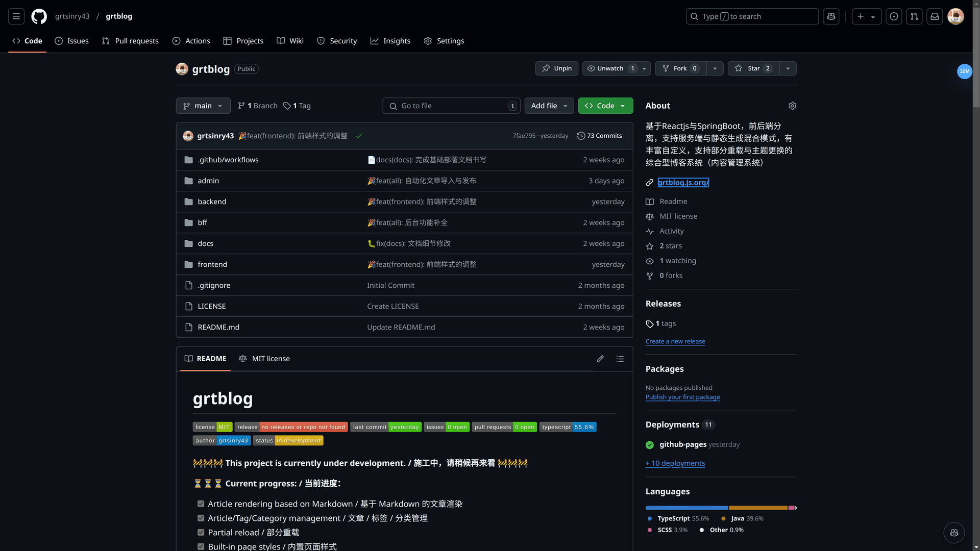Open the hamburger navigation menu
The width and height of the screenshot is (980, 551).
coord(16,16)
